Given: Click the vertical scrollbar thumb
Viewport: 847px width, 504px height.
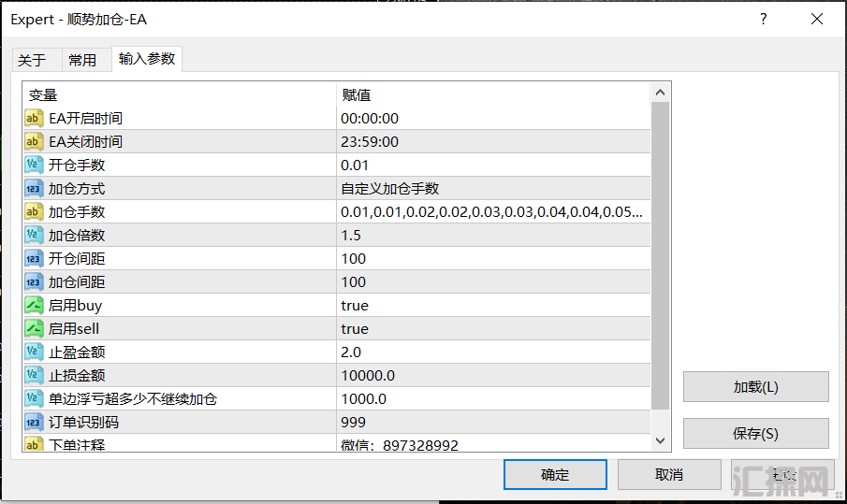Looking at the screenshot, I should 660,256.
